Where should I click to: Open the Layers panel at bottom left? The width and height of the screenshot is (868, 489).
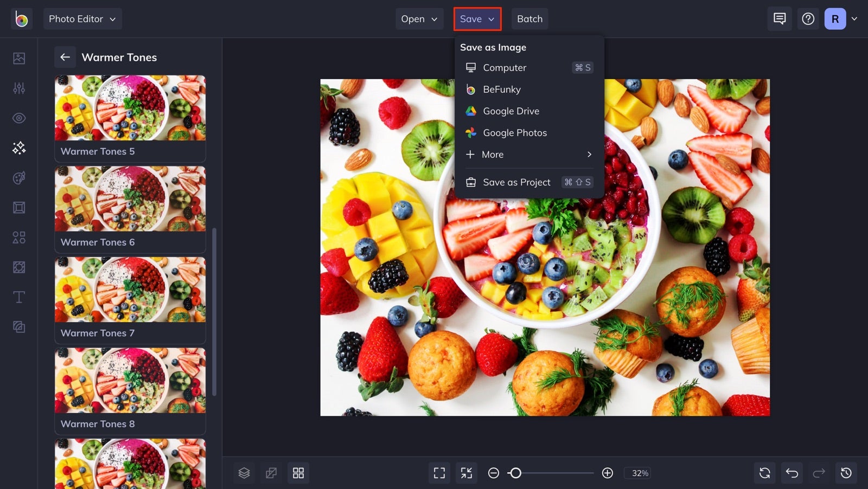[244, 472]
